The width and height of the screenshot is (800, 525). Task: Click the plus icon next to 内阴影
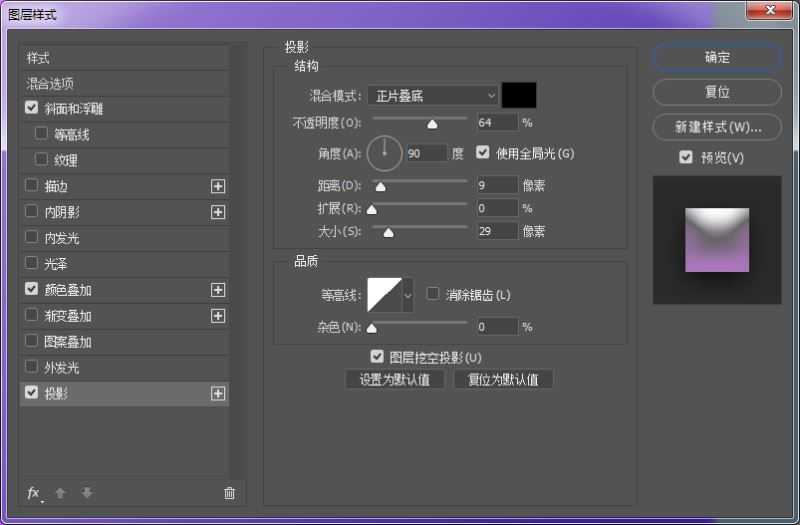(x=218, y=212)
